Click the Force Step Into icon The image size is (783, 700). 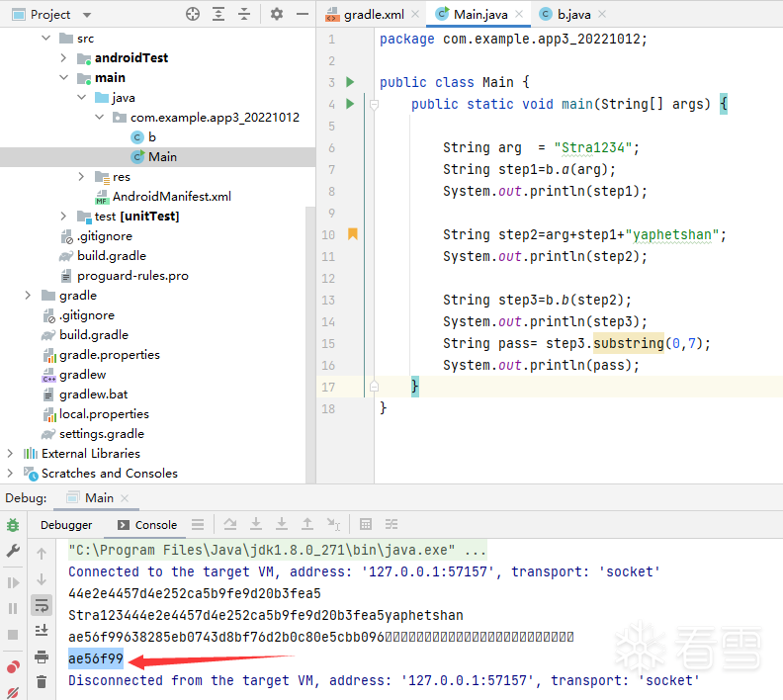282,524
